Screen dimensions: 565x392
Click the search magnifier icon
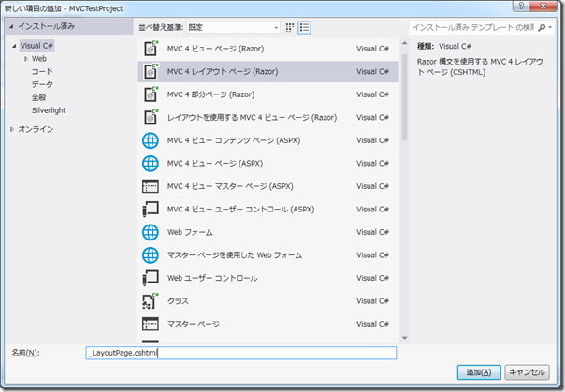tap(542, 28)
